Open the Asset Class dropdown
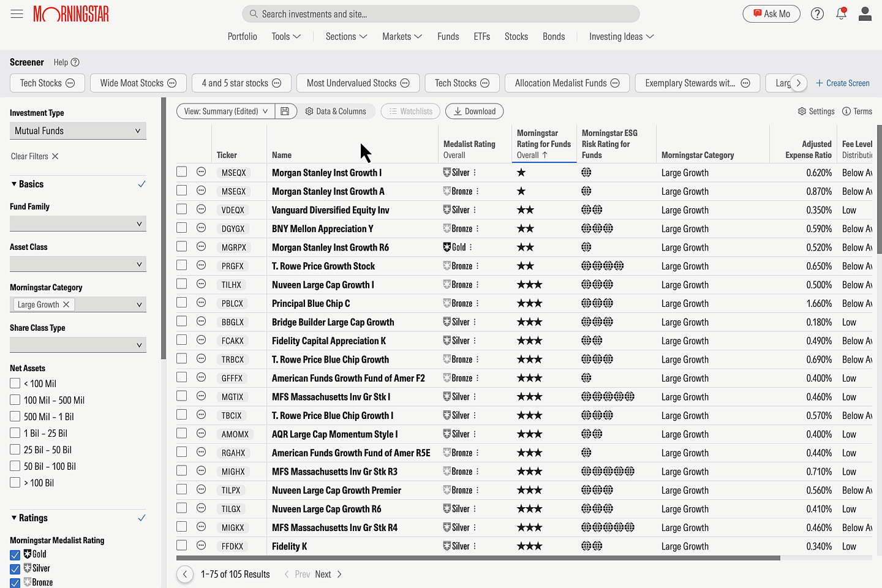 point(78,264)
